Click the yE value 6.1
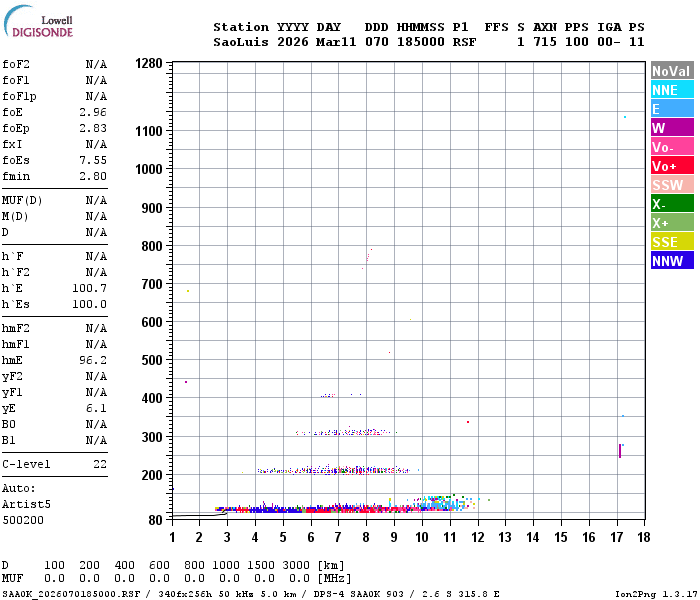The height and width of the screenshot is (600, 700). click(96, 408)
